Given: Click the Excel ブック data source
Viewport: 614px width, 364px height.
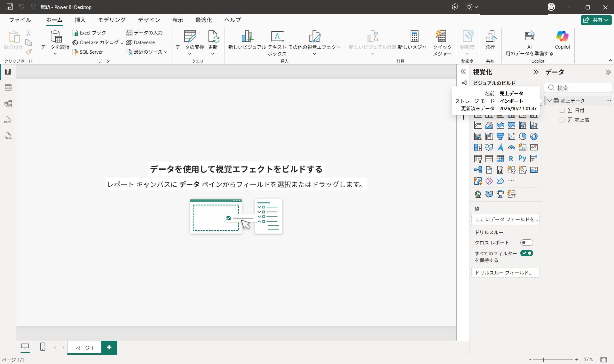Looking at the screenshot, I should 89,33.
